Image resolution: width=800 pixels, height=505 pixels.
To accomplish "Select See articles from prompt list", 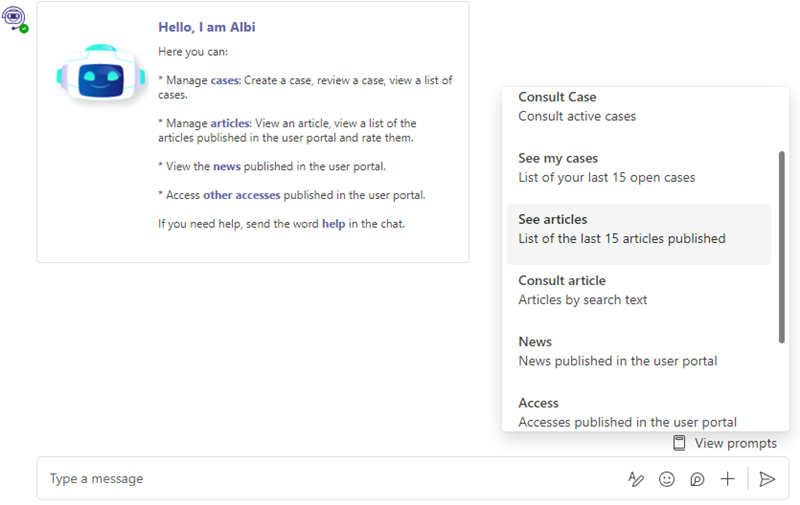I will tap(638, 229).
